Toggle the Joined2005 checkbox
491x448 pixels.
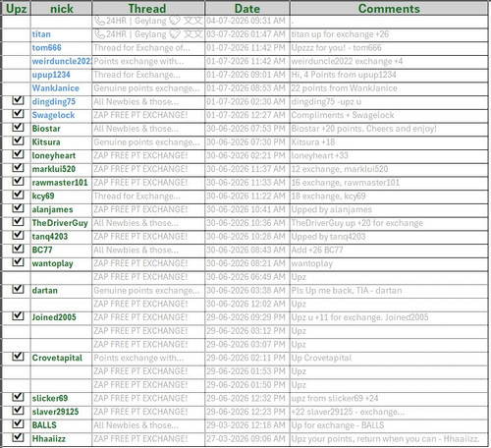pos(18,315)
